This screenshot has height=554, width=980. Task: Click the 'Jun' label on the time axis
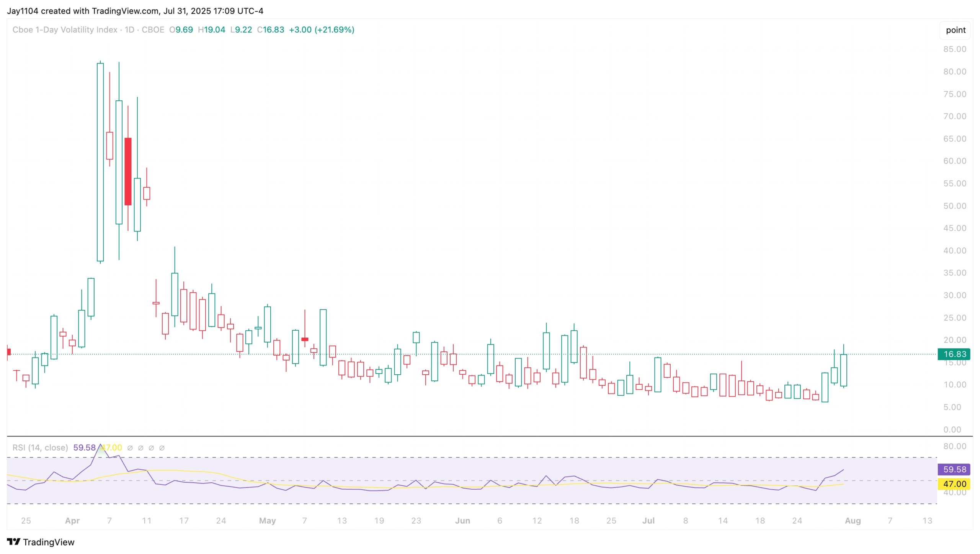pyautogui.click(x=462, y=521)
